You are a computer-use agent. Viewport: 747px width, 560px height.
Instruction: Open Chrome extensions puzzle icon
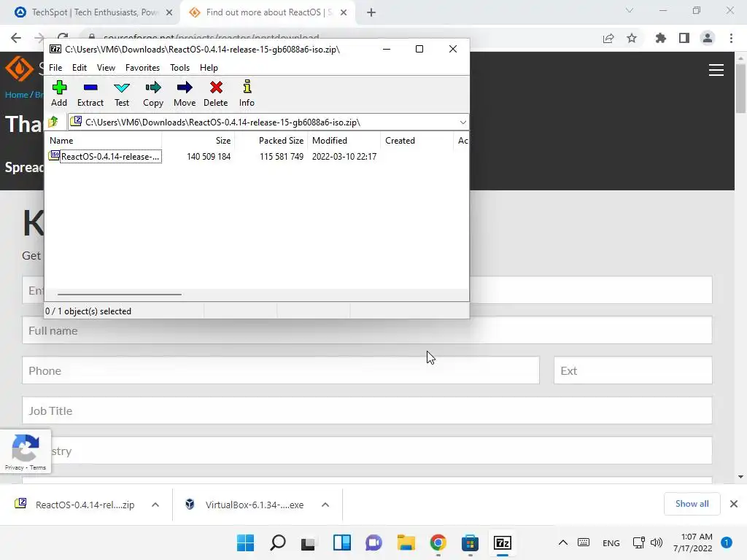[x=660, y=38]
